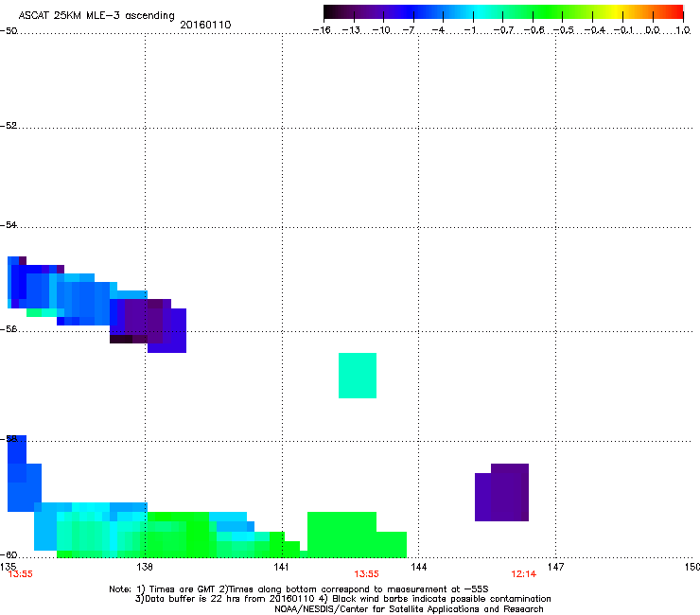Click the 138 longitude axis label
700x615 pixels.
point(145,567)
